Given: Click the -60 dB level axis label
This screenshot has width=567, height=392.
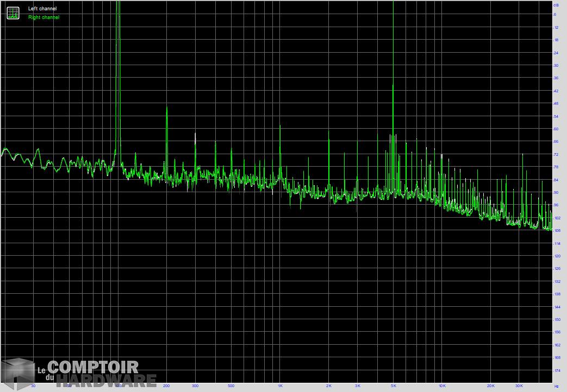Looking at the screenshot, I should click(x=556, y=129).
